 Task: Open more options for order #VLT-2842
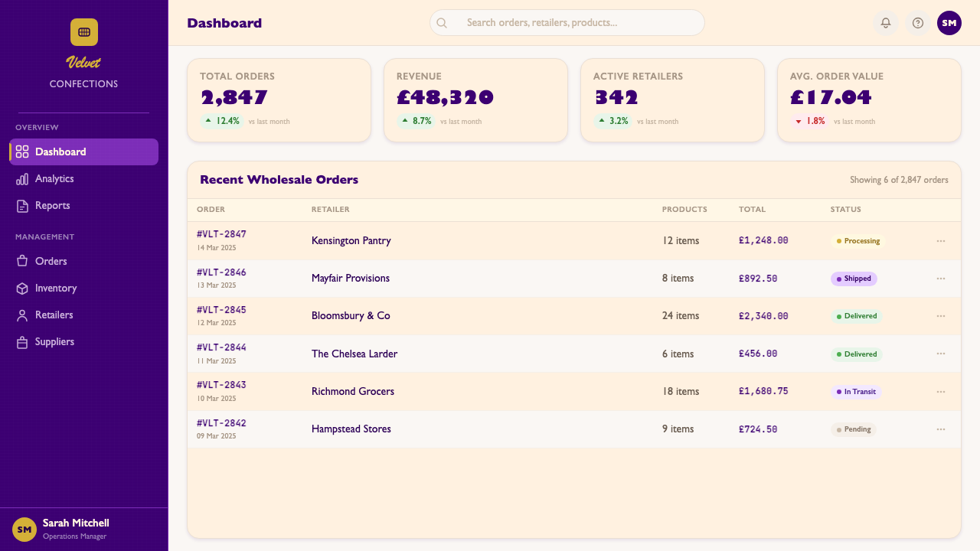[x=941, y=429]
